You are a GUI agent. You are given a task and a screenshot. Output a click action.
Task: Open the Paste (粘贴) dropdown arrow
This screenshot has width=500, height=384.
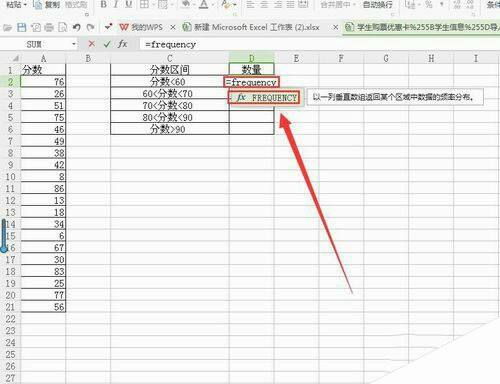coord(25,6)
